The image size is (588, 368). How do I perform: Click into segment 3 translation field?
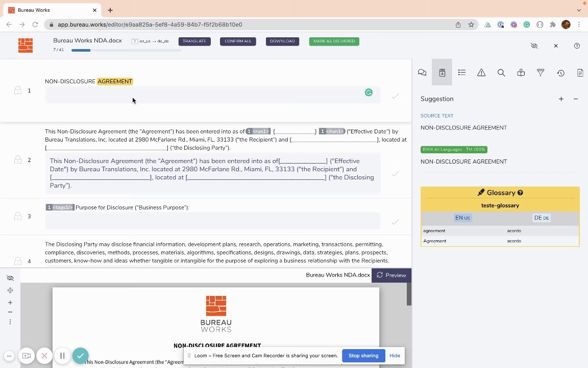pyautogui.click(x=213, y=221)
